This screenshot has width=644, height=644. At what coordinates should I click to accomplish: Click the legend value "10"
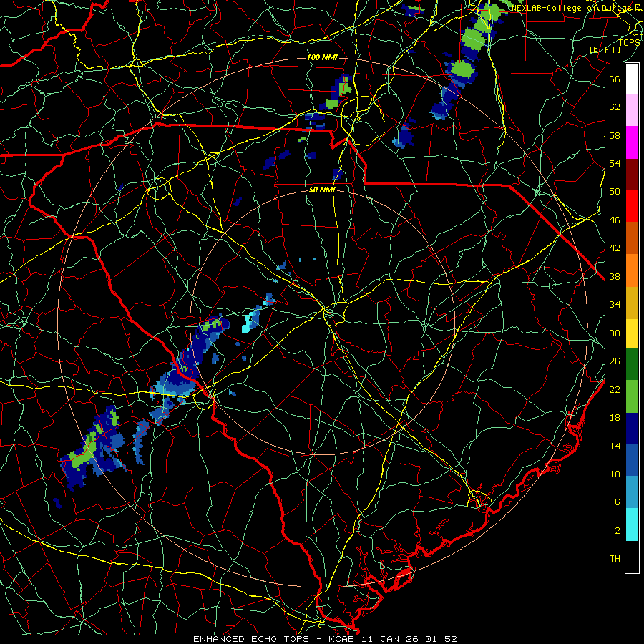pyautogui.click(x=615, y=474)
